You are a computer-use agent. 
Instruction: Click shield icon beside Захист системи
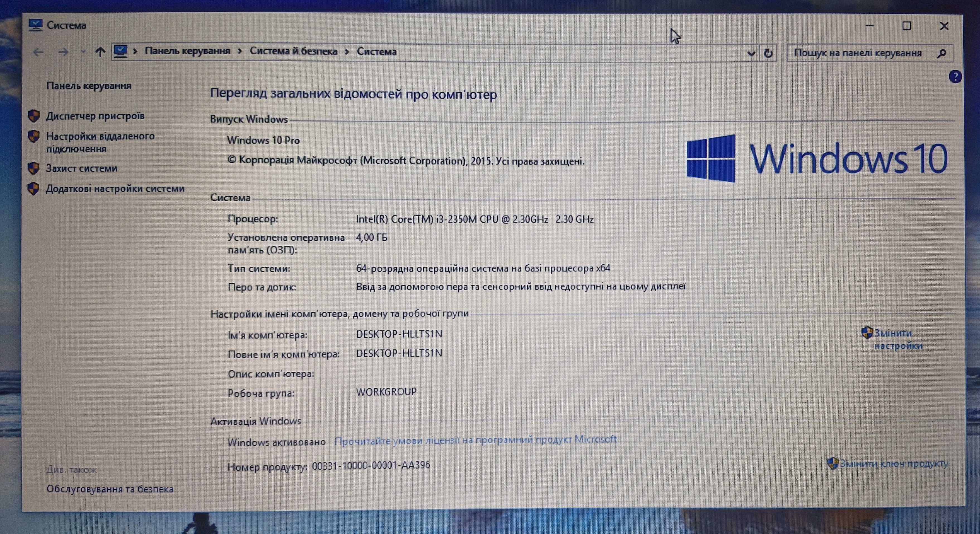[x=34, y=168]
